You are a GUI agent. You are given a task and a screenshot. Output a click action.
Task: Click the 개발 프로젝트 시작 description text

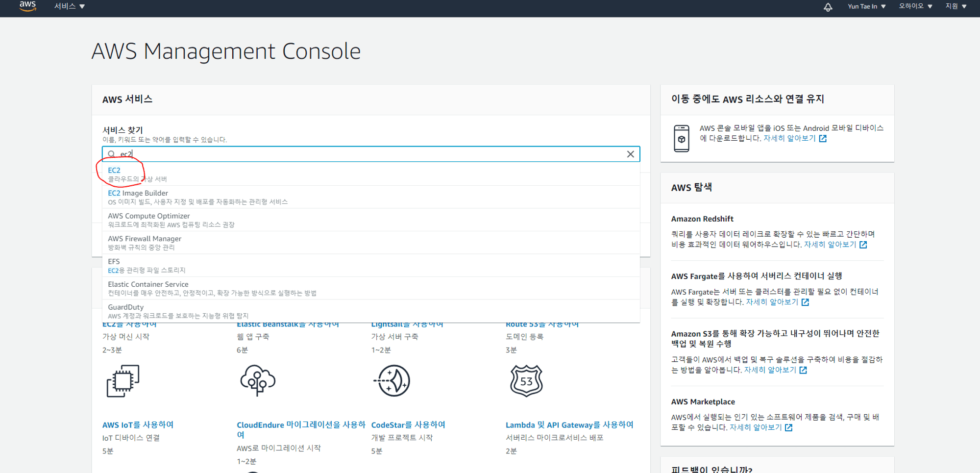pos(402,438)
